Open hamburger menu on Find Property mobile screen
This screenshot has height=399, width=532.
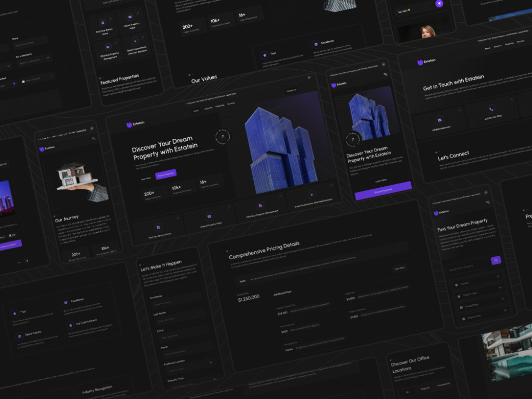point(488,202)
